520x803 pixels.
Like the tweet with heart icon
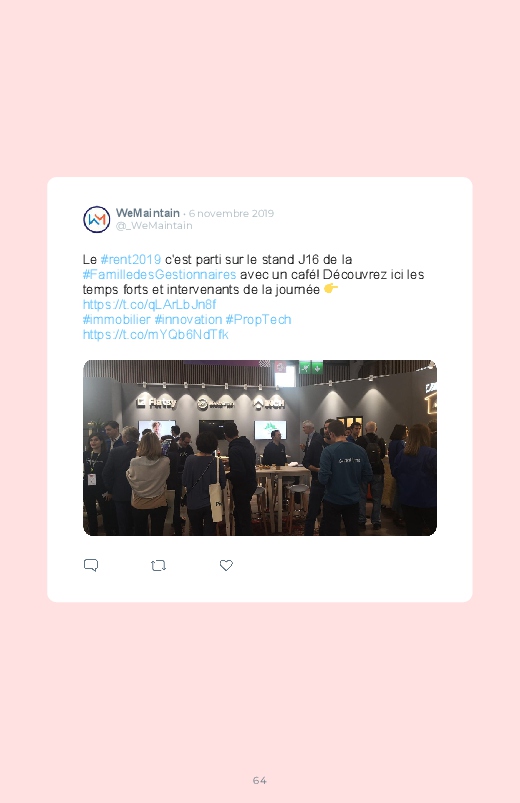click(x=226, y=565)
